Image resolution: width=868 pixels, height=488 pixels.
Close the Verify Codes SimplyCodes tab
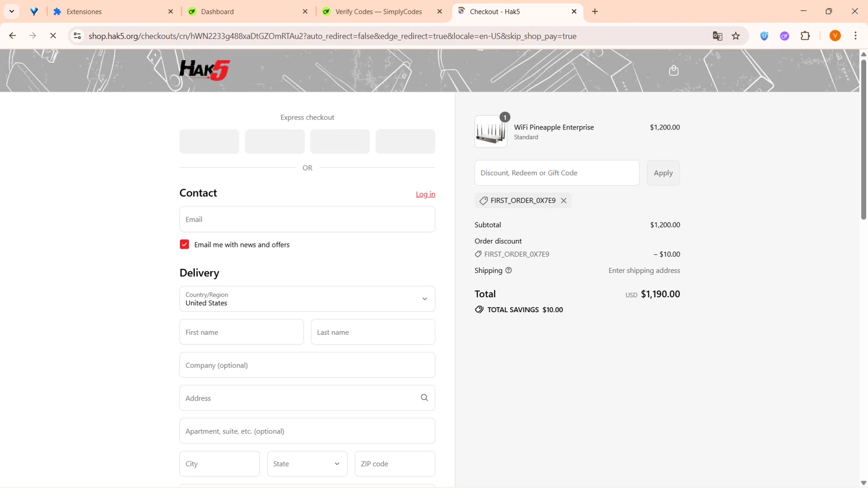click(440, 12)
